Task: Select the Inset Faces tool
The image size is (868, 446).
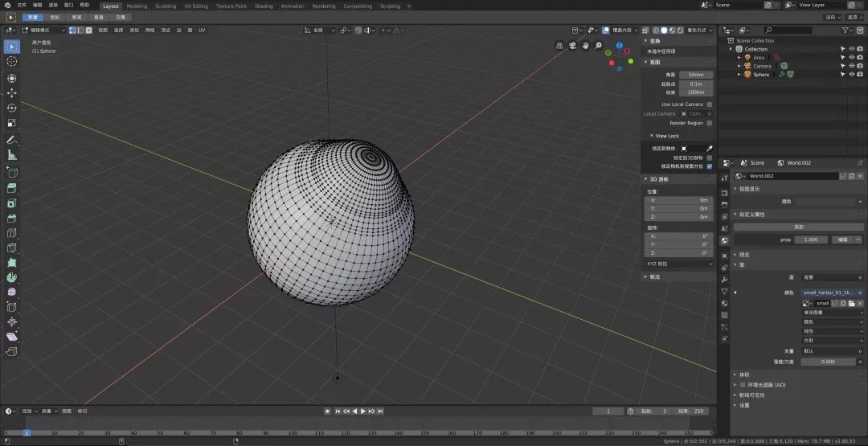Action: (11, 203)
